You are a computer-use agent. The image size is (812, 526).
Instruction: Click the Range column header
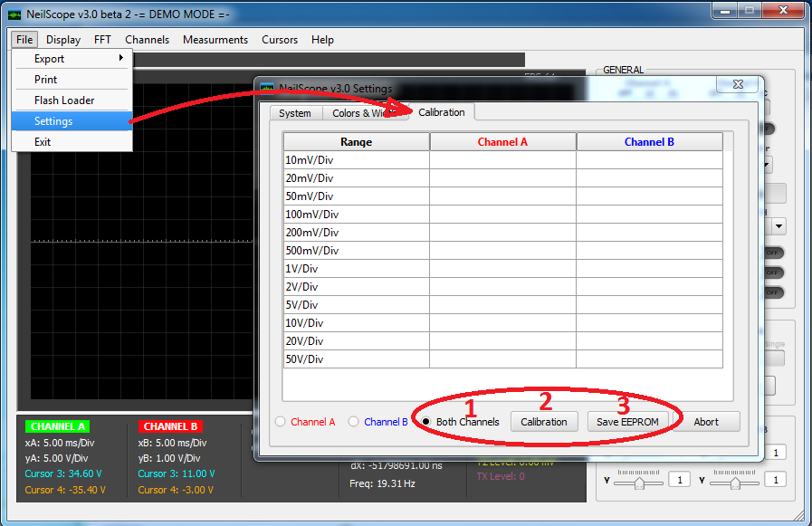pos(357,142)
